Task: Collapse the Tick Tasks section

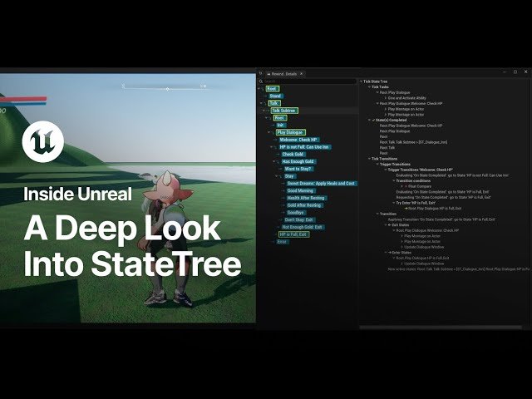Action: click(x=369, y=86)
